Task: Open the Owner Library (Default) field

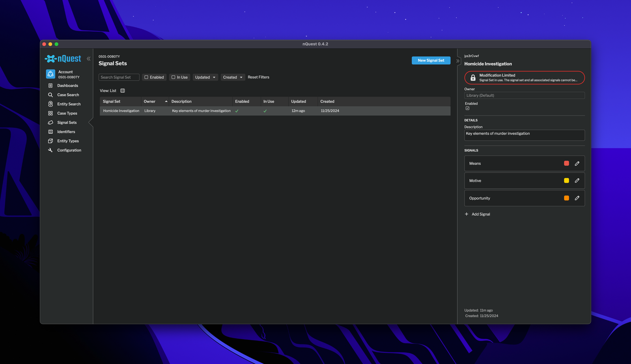Action: (525, 95)
